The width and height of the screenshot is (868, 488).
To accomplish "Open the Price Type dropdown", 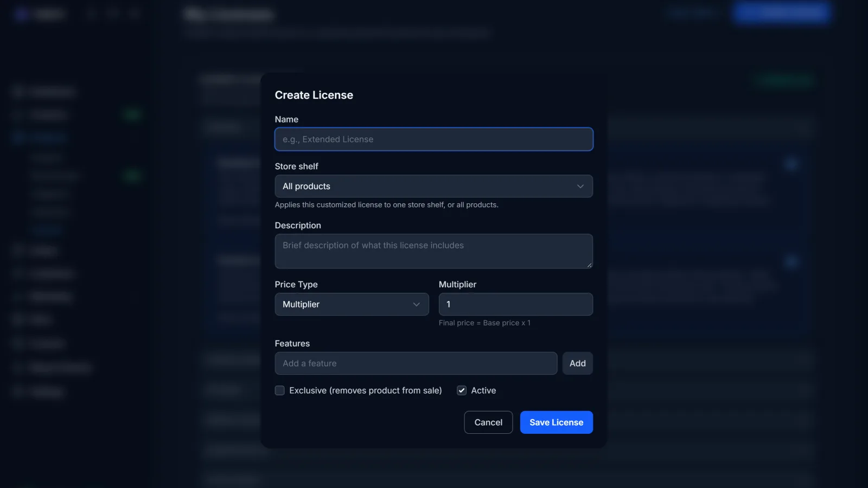I will tap(352, 304).
